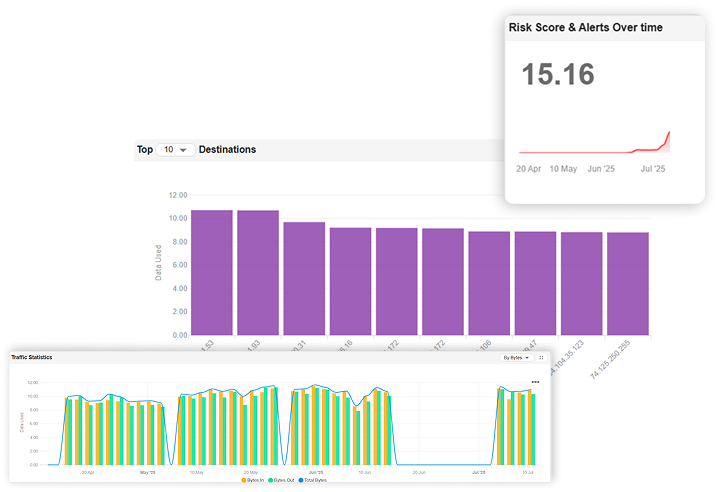Open the three-dot menu on traffic chart
This screenshot has width=719, height=492.
tap(535, 382)
